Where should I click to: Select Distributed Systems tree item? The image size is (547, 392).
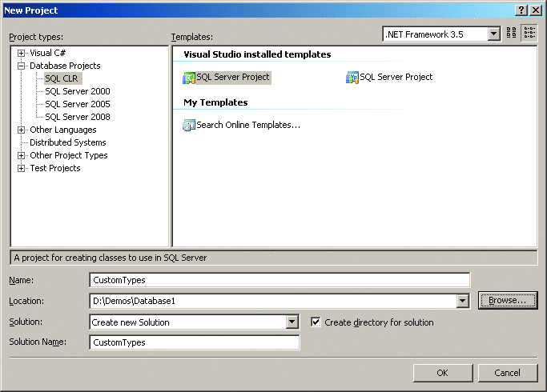[68, 142]
